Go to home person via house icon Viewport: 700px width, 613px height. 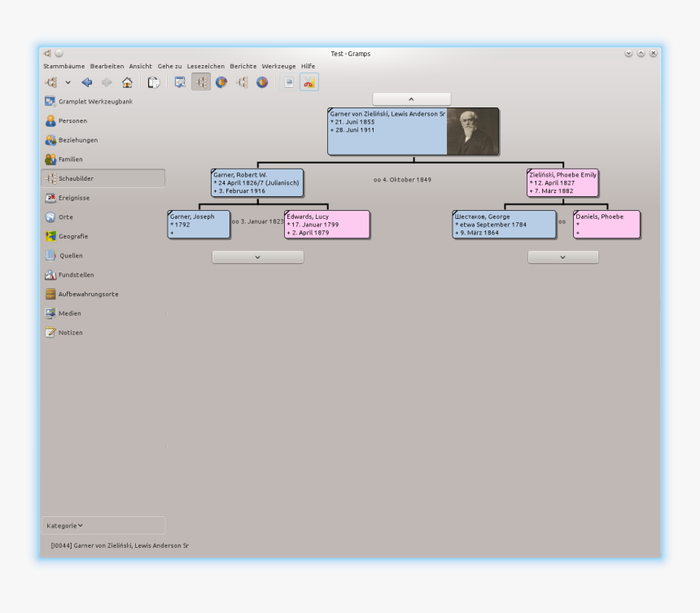[127, 82]
